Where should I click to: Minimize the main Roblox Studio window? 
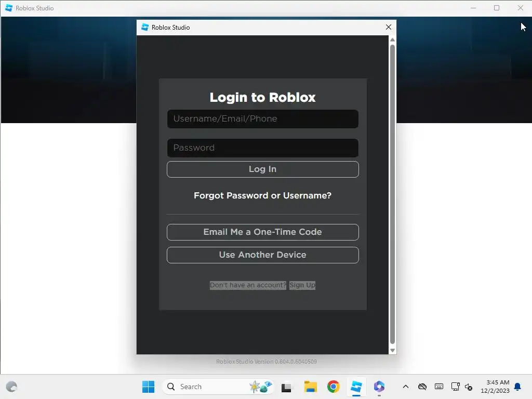click(x=473, y=8)
